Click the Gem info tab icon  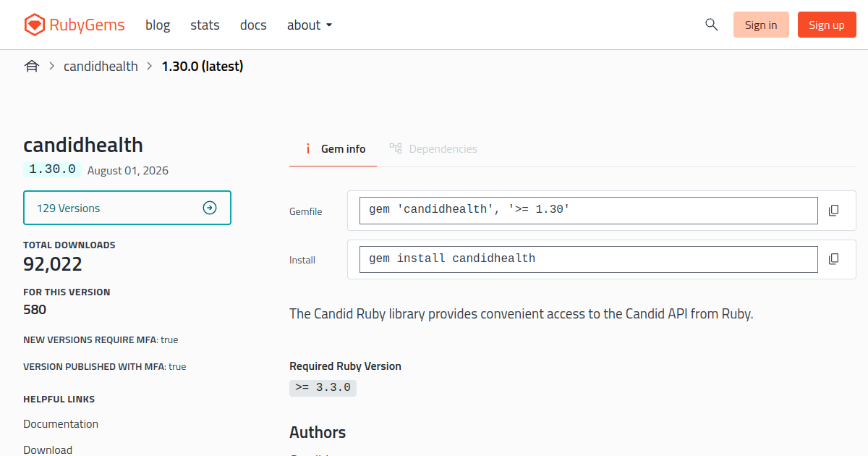tap(308, 149)
